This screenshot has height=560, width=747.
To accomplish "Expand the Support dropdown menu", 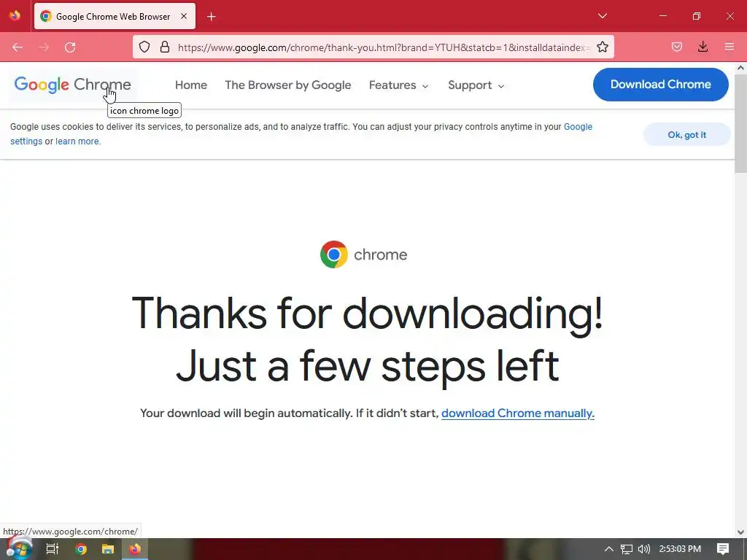I will point(476,85).
